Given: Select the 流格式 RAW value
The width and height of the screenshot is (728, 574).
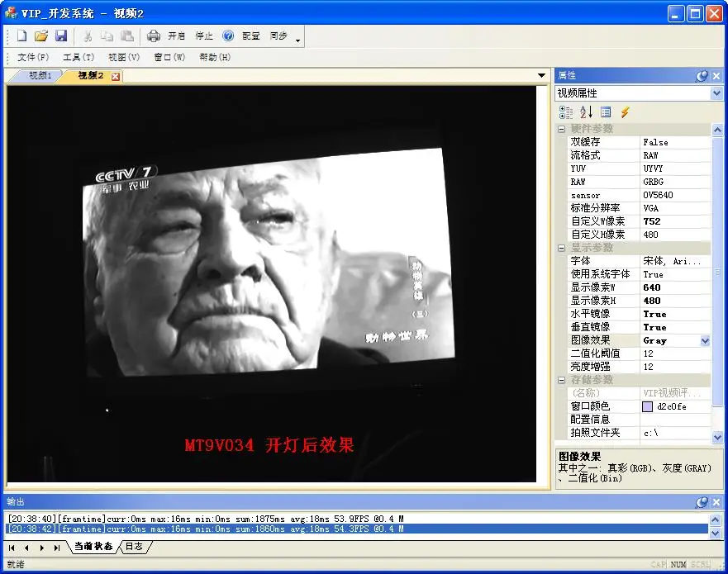Looking at the screenshot, I should [676, 155].
